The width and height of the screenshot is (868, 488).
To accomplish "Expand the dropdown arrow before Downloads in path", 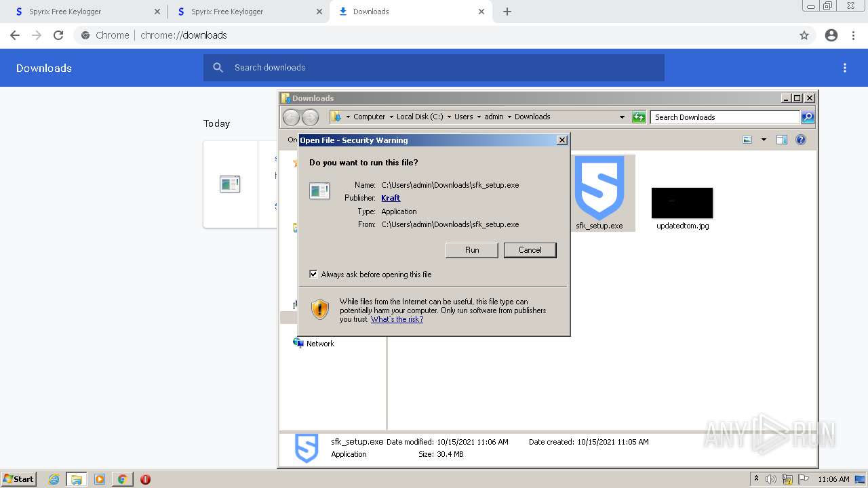I will pos(509,117).
